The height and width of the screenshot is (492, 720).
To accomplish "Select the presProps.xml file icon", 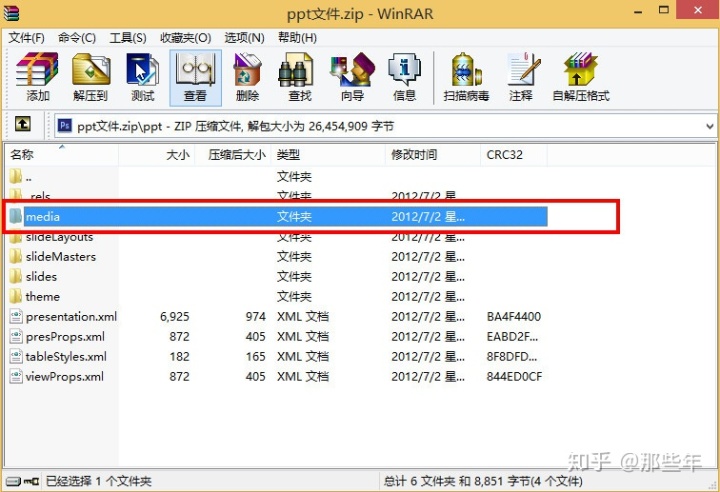I will [16, 337].
